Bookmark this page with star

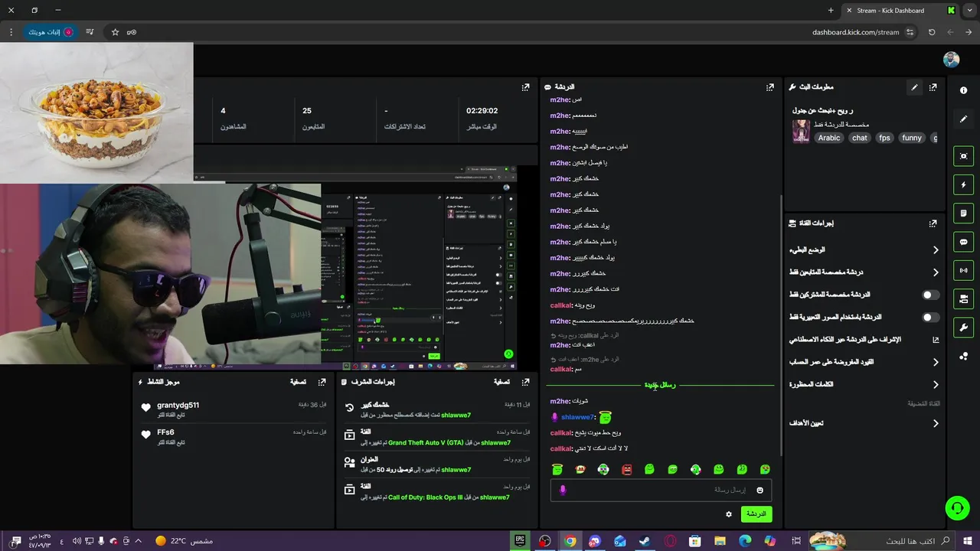pos(115,32)
